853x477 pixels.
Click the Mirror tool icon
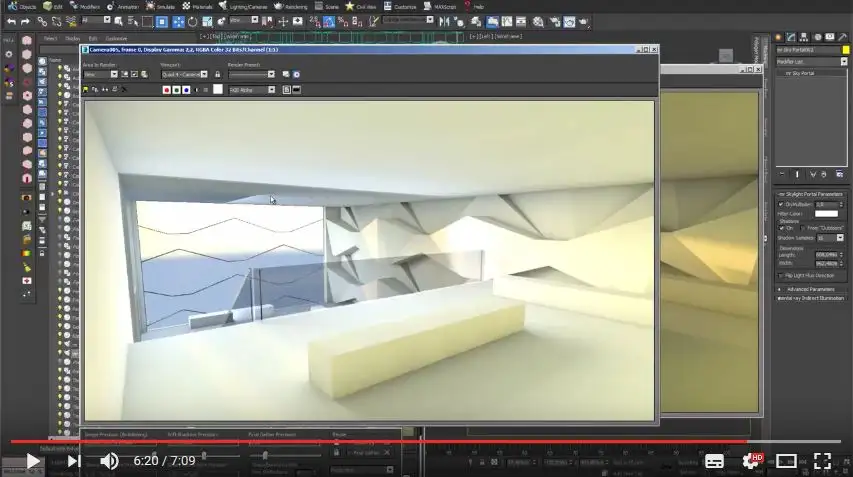[444, 22]
